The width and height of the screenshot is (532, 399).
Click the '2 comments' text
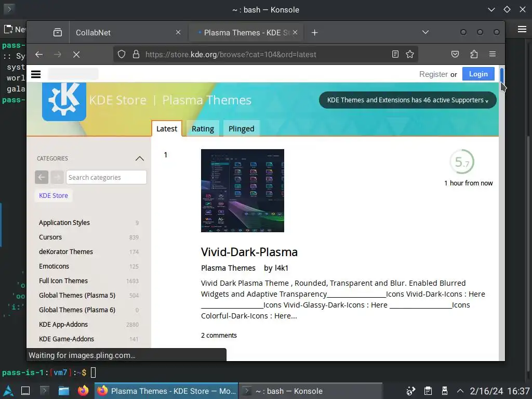coord(219,335)
